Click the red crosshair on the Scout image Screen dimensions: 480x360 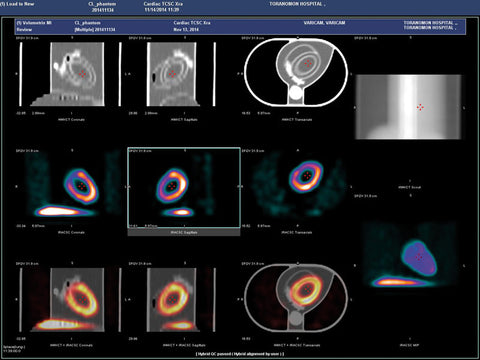point(420,107)
